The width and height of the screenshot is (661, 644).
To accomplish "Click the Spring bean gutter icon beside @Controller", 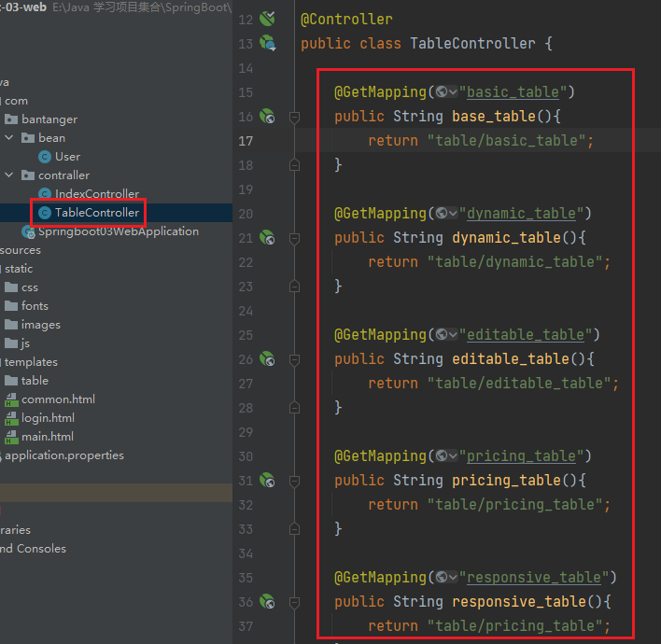I will 268,19.
